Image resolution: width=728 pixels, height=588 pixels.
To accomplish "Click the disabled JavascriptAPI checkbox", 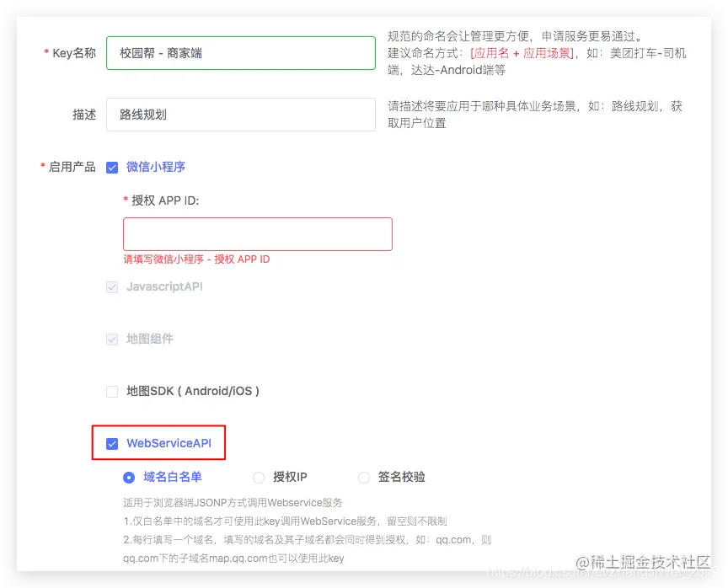I will point(111,287).
